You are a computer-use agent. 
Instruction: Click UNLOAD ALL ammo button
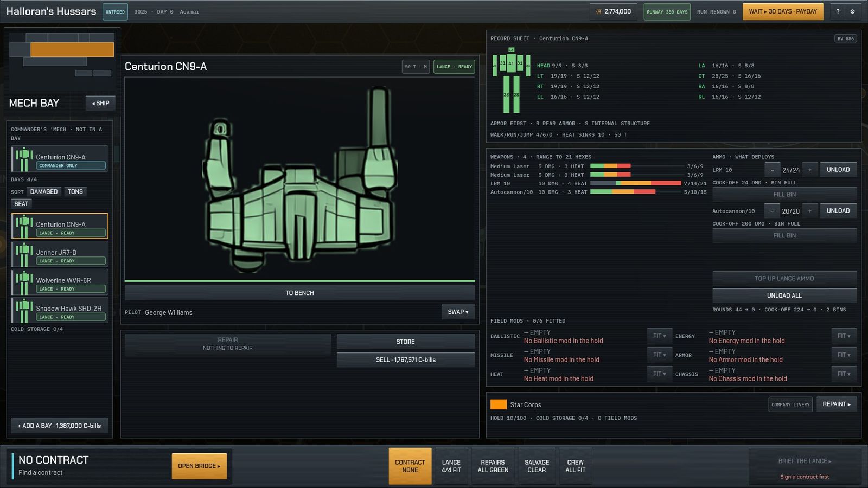coord(784,296)
